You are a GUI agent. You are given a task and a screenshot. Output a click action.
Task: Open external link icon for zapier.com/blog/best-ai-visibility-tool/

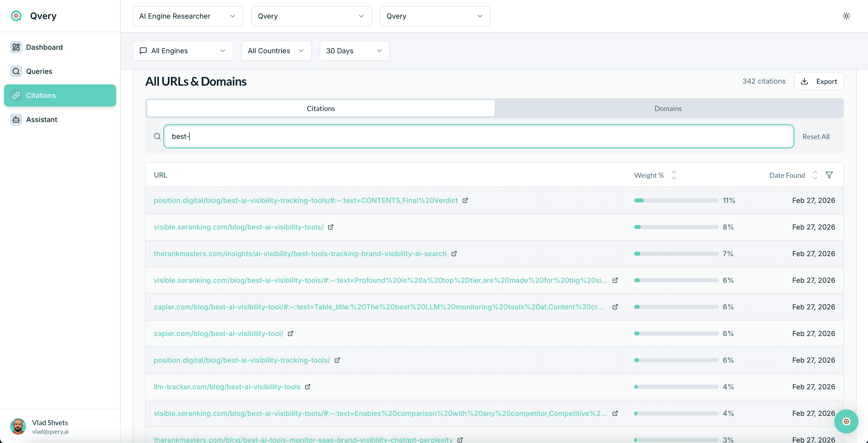(x=290, y=334)
